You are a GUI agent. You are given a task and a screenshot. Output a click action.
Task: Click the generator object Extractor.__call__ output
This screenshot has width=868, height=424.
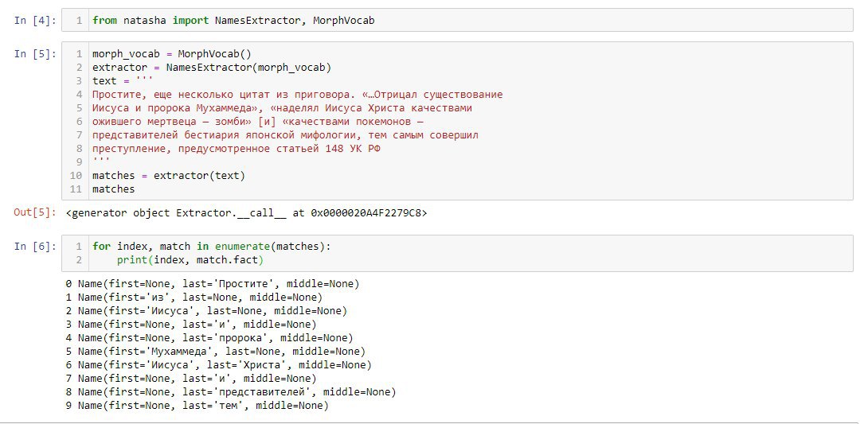[x=246, y=213]
